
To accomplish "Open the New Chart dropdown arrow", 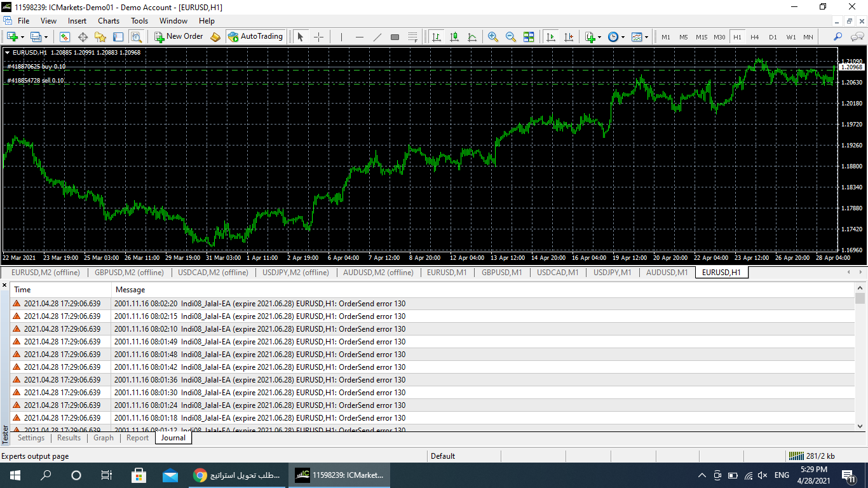I will point(23,37).
